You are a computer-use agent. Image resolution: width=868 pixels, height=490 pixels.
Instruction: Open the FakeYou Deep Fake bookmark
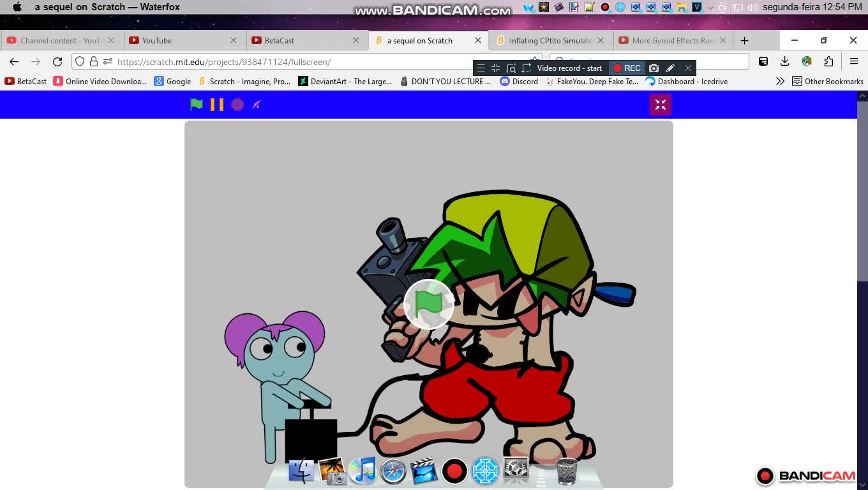pos(592,81)
